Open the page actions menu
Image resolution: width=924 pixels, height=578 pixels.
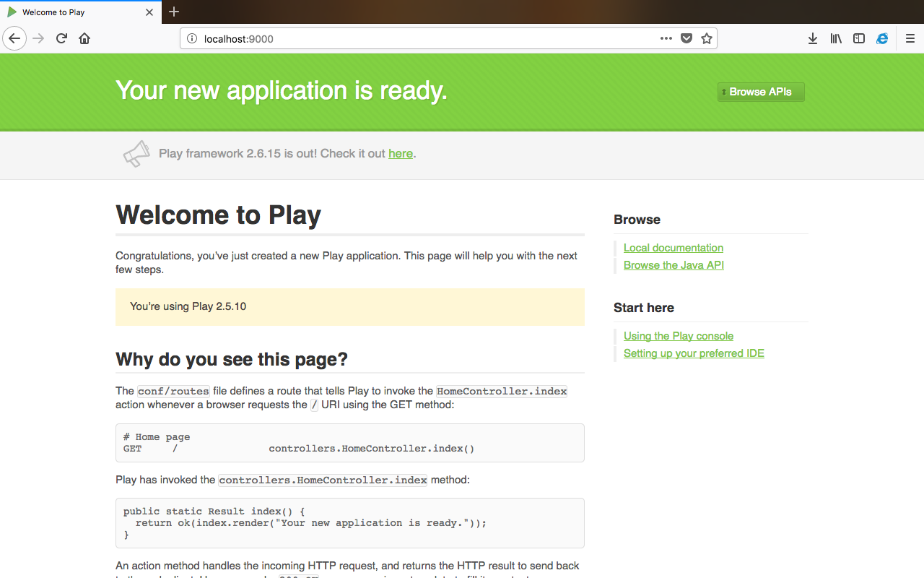coord(666,38)
